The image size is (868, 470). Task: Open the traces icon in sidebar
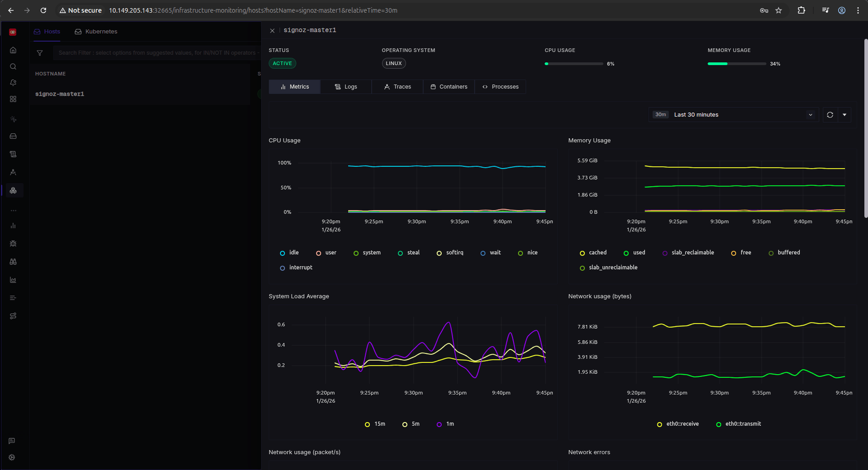pyautogui.click(x=13, y=172)
